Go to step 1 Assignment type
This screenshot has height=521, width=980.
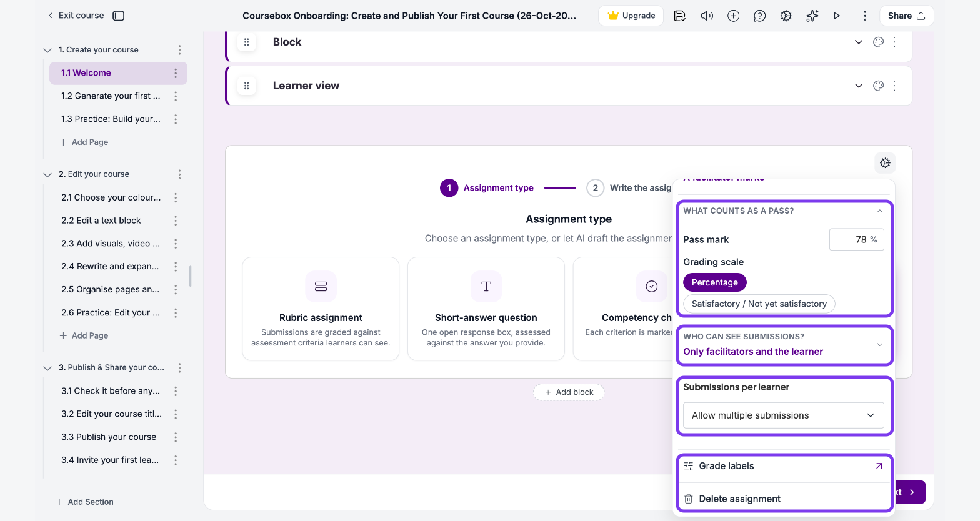point(487,188)
